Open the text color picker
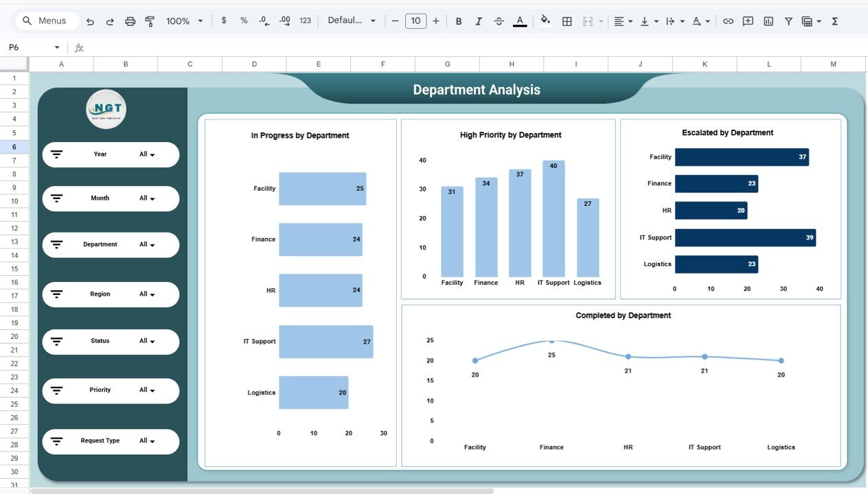This screenshot has width=868, height=494. [520, 21]
